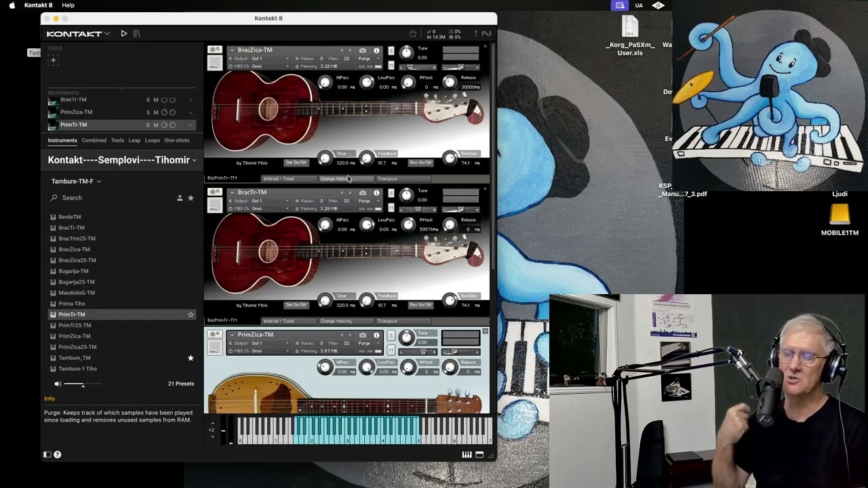This screenshot has width=868, height=488.
Task: Open the shop bag icon in header
Action: point(412,33)
